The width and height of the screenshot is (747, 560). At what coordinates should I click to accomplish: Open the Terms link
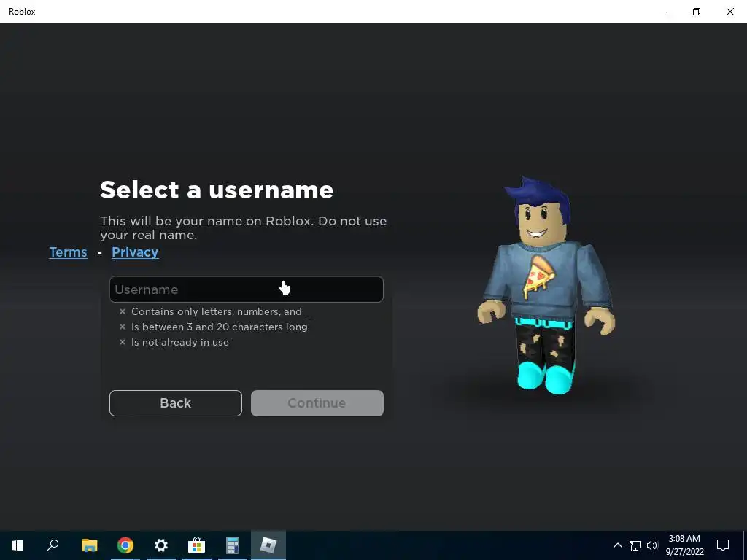(x=68, y=252)
